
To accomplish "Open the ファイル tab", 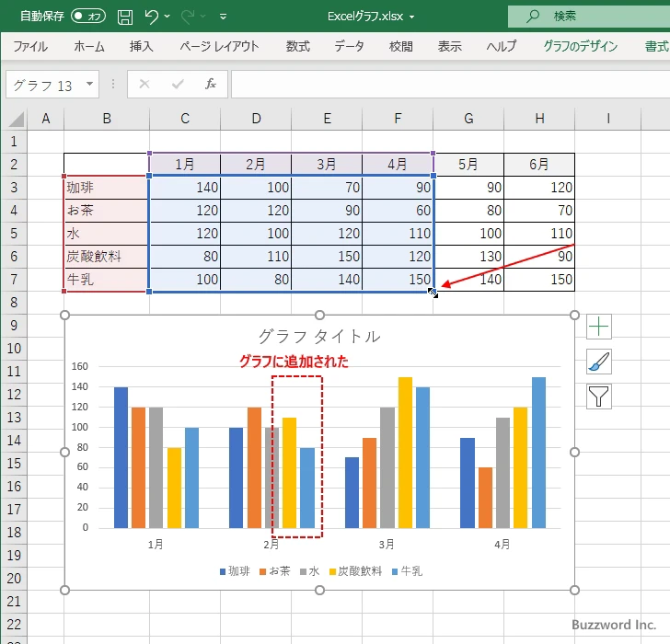I will (x=30, y=46).
